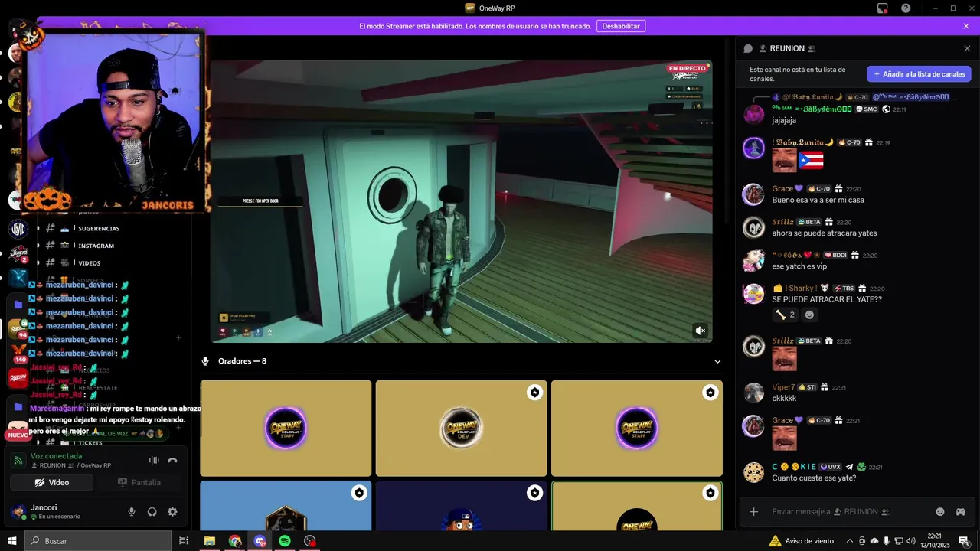980x551 pixels.
Task: Open the TICKETS channel
Action: click(x=90, y=443)
